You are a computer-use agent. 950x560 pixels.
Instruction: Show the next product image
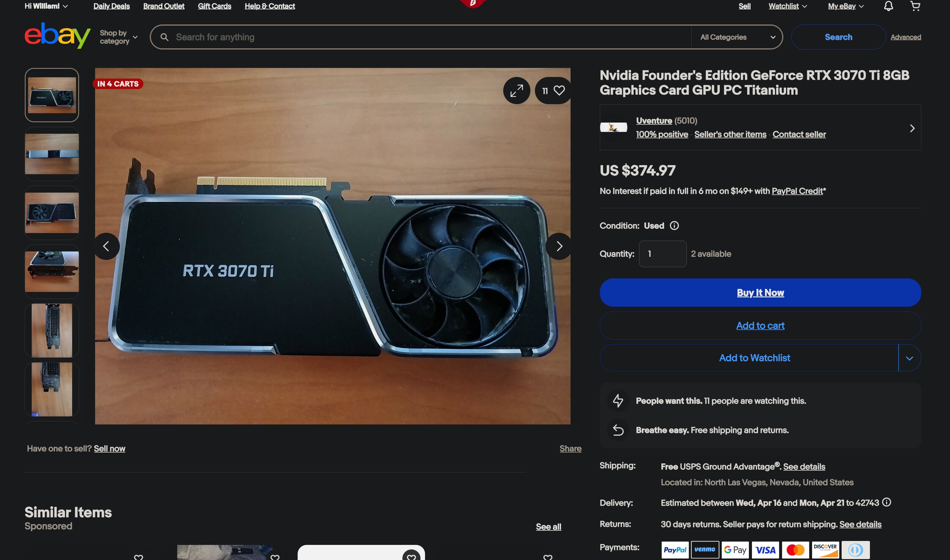pyautogui.click(x=559, y=246)
